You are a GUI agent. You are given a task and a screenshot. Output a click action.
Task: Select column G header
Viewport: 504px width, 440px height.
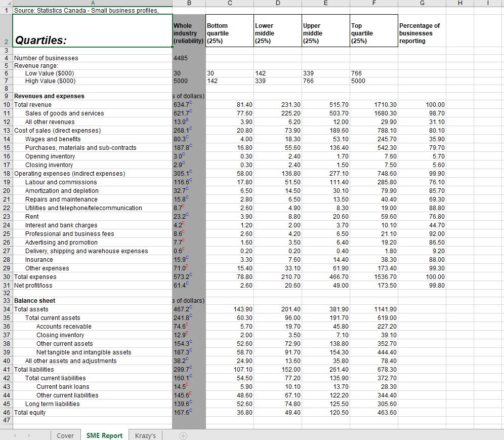click(422, 3)
